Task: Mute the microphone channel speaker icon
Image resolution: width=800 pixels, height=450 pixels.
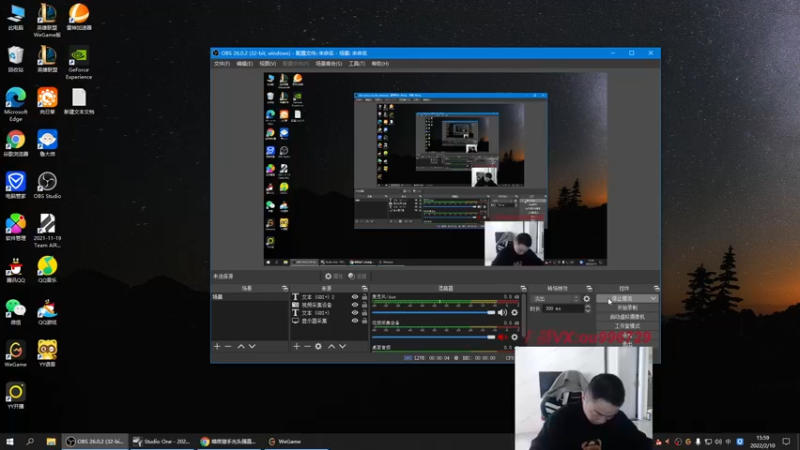Action: coord(502,312)
